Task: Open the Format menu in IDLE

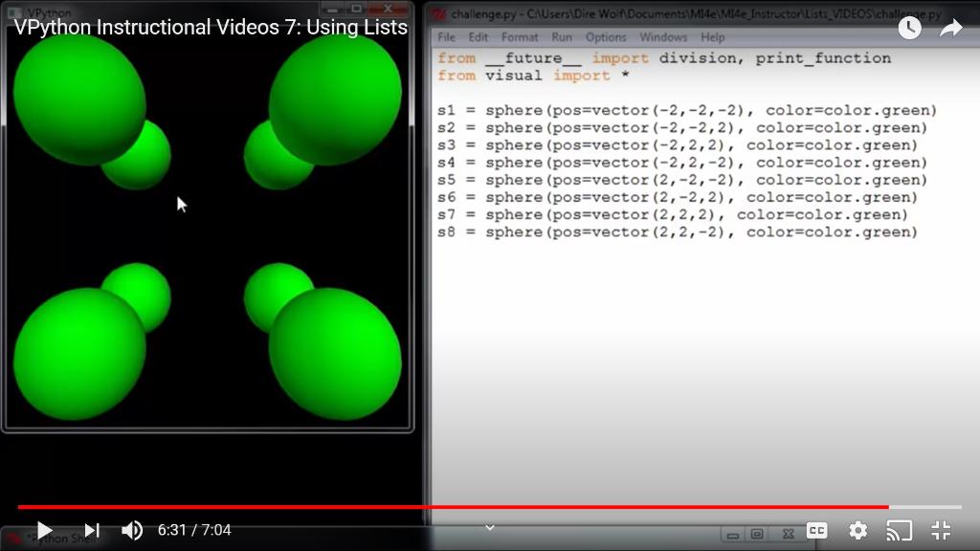Action: tap(521, 37)
